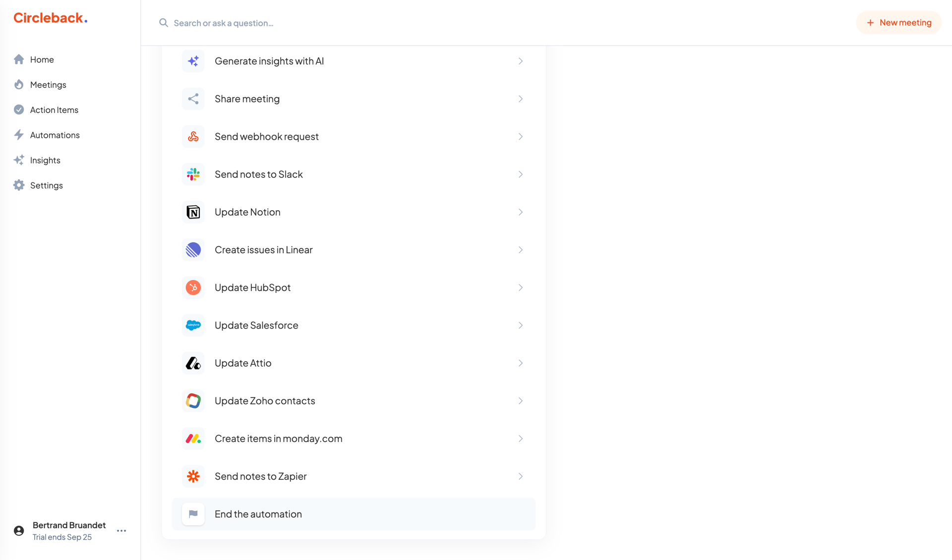Click the Notion integration icon
Viewport: 952px width, 560px height.
click(193, 212)
